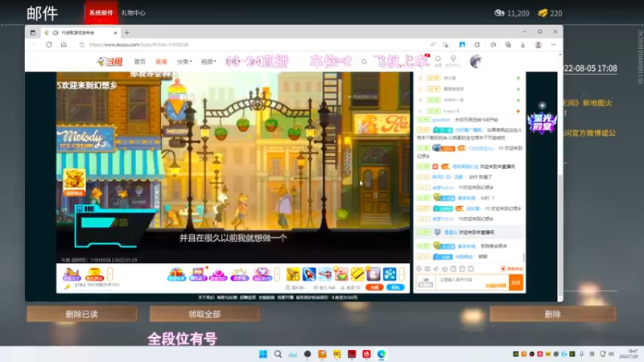This screenshot has width=644, height=362.
Task: Click the volume icon in system tray
Action: 612,354
